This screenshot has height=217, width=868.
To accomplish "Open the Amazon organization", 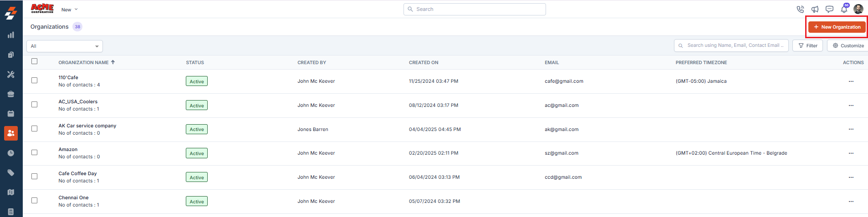I will point(68,149).
